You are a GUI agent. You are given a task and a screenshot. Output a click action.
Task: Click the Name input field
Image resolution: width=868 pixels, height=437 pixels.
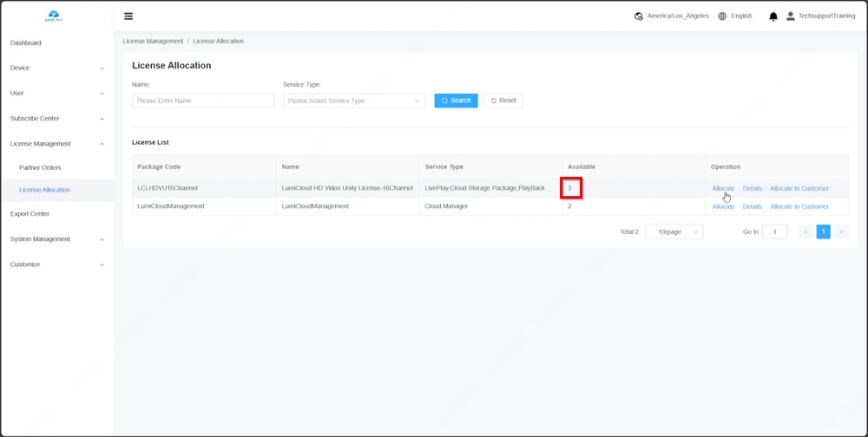coord(203,101)
